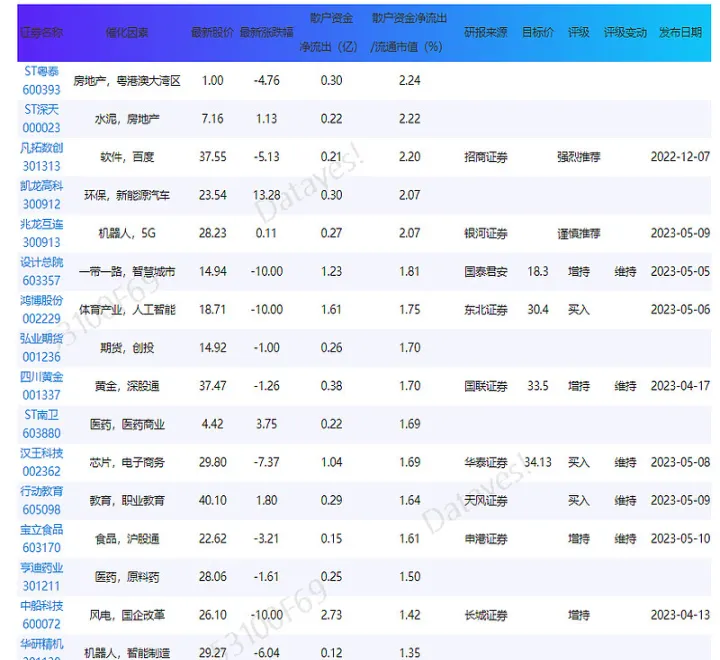This screenshot has height=660, width=720.
Task: Click stock price 37.55
Action: pyautogui.click(x=212, y=157)
